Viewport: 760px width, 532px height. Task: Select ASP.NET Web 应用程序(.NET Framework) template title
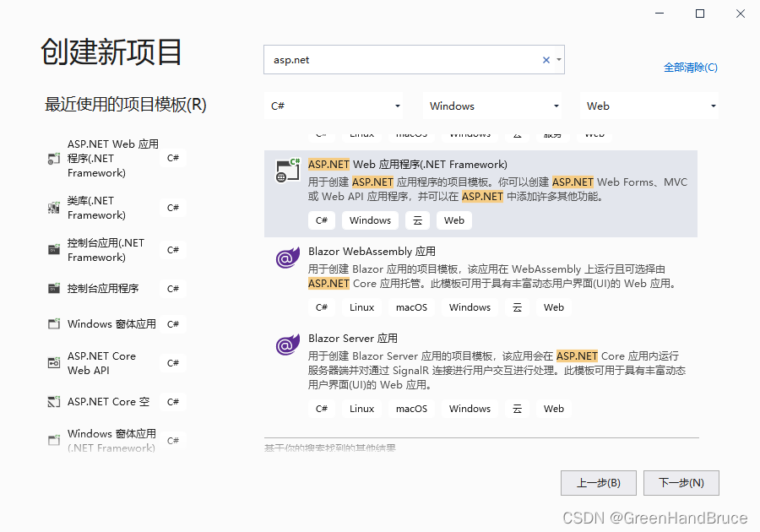point(408,165)
